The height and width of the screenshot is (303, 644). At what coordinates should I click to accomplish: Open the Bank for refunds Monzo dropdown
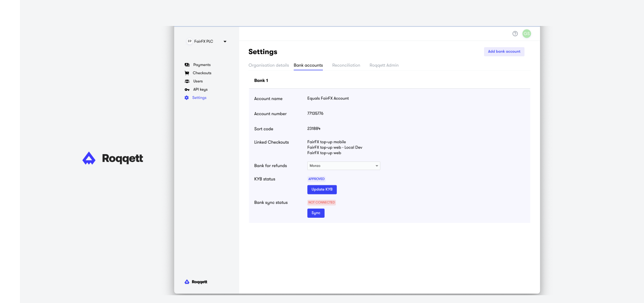click(x=344, y=166)
